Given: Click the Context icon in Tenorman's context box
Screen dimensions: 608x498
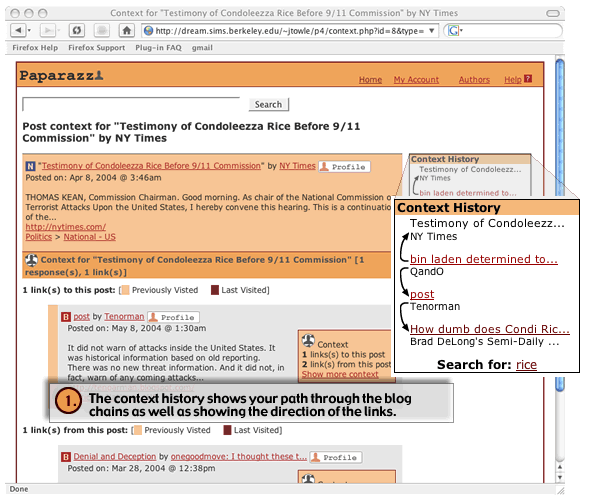Looking at the screenshot, I should tap(308, 340).
